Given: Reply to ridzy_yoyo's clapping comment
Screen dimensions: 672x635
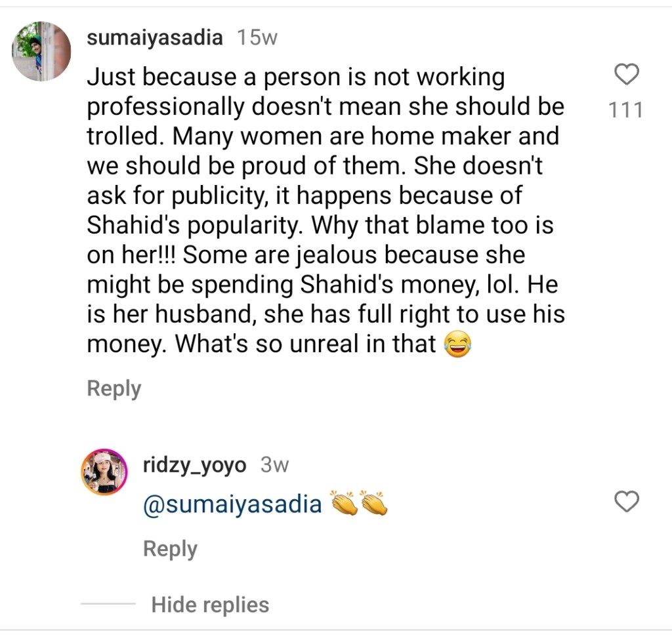Looking at the screenshot, I should 170,548.
